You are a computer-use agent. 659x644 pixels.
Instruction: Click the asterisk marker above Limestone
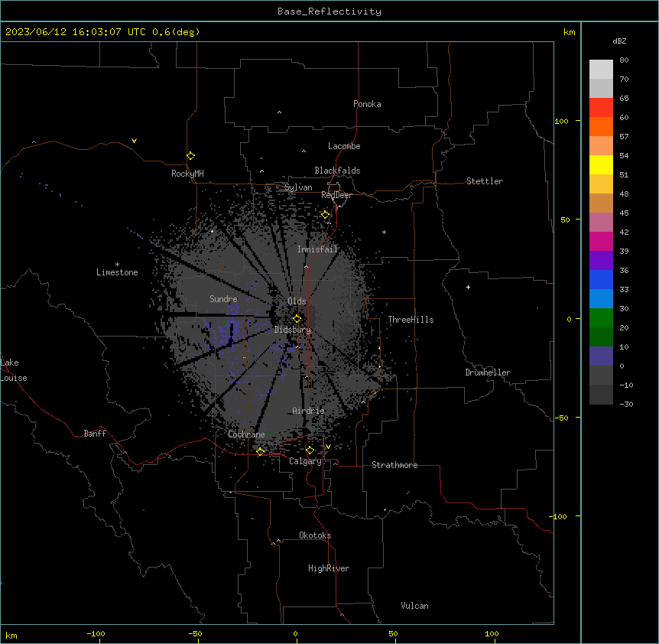(117, 265)
